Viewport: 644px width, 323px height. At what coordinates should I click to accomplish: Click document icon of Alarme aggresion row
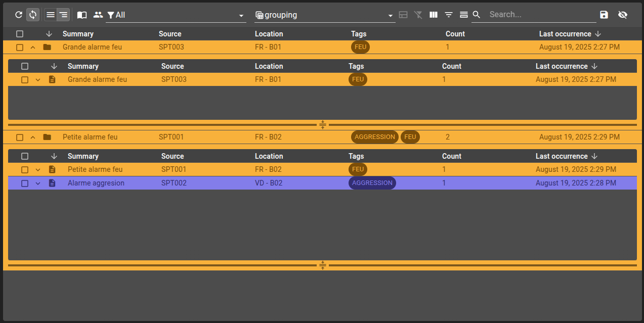(52, 183)
